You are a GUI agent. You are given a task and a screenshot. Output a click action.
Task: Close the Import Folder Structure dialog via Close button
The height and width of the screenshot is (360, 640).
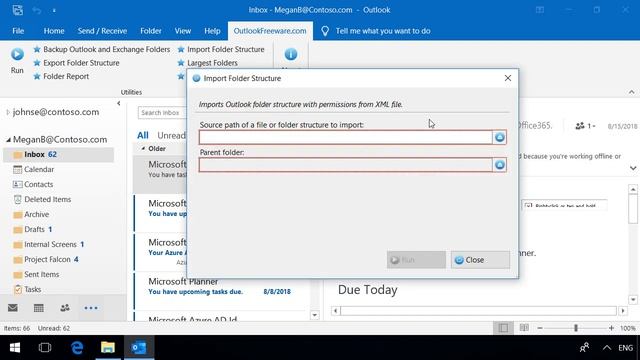click(x=480, y=260)
